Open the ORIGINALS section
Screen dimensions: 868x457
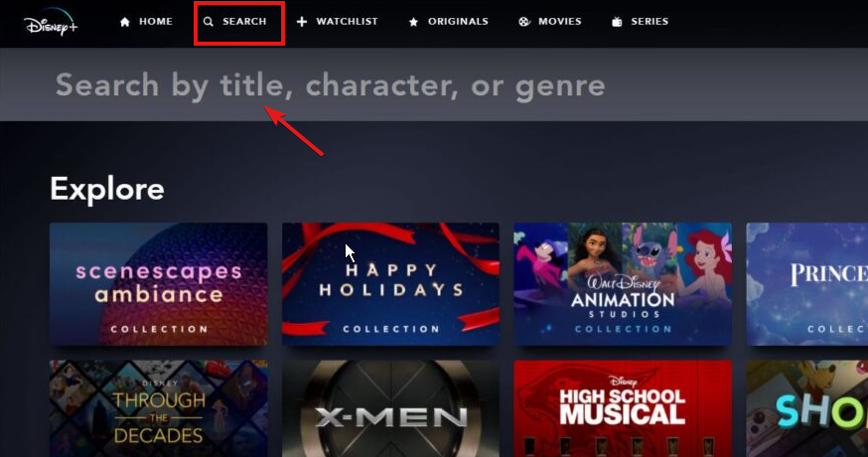[458, 22]
